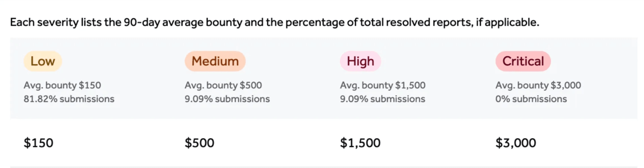Click the bold $500 bounty amount
Viewport: 644px width, 168px height.
tap(199, 143)
